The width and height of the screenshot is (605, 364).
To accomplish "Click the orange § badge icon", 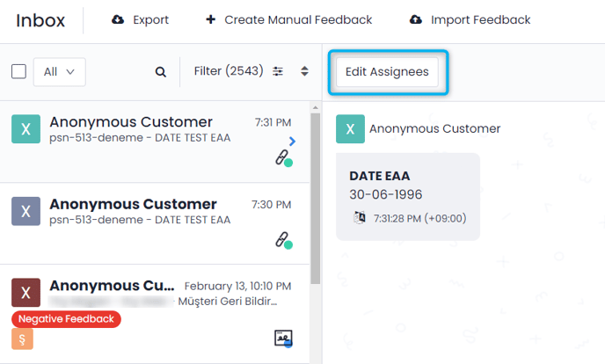I will (x=21, y=339).
